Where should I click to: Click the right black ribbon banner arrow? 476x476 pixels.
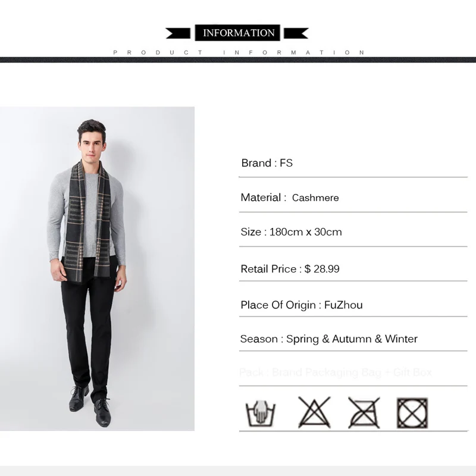[x=296, y=33]
